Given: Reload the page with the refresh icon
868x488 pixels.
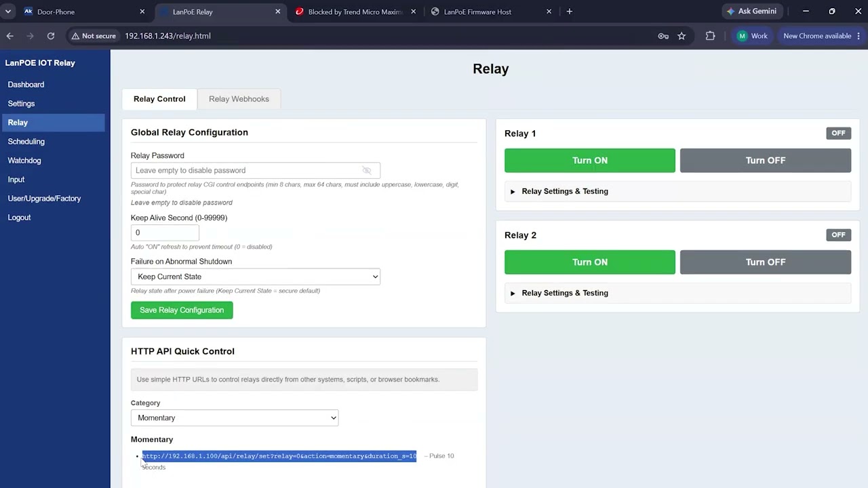Looking at the screenshot, I should click(50, 36).
